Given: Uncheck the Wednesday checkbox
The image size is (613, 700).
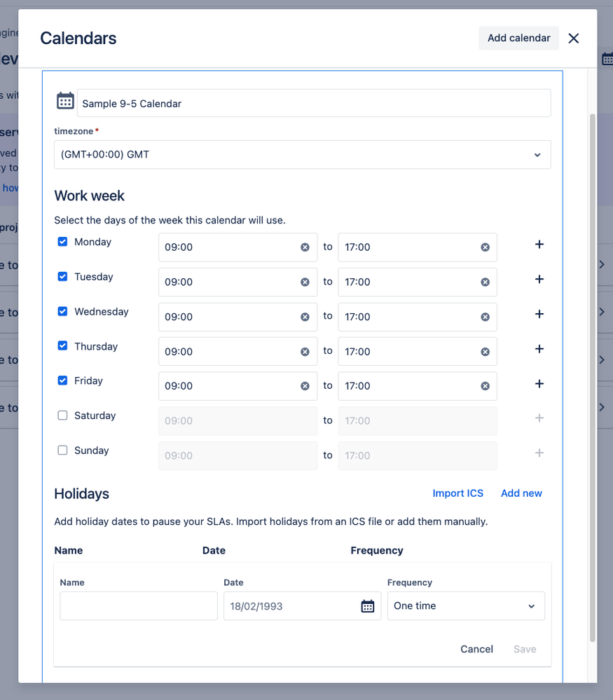Looking at the screenshot, I should pyautogui.click(x=62, y=311).
